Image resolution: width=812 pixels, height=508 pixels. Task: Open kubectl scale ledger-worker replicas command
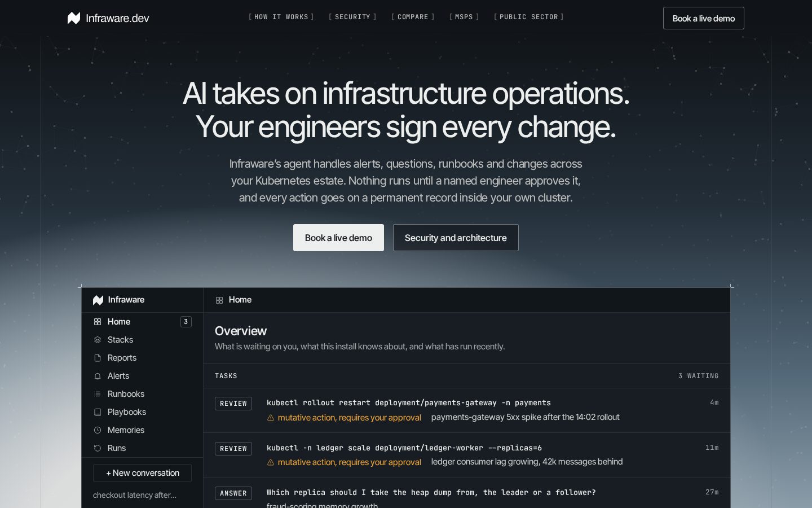(404, 448)
